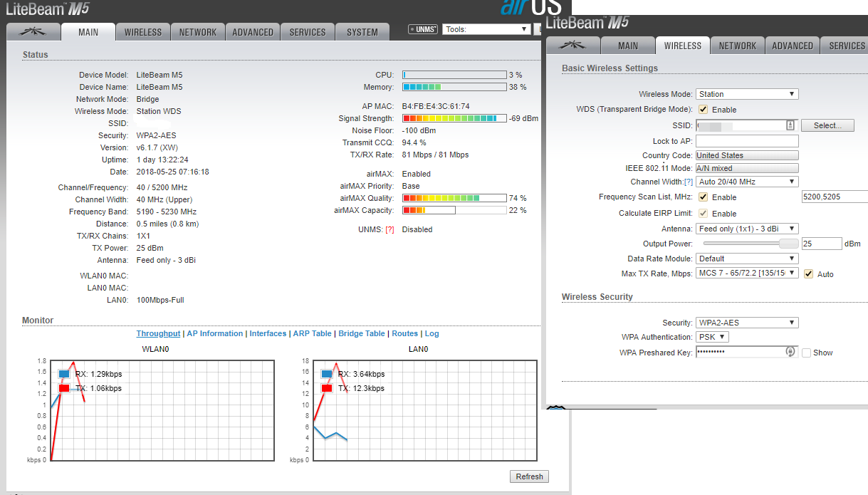Click the UNMS status badge
The height and width of the screenshot is (495, 868).
click(x=422, y=29)
